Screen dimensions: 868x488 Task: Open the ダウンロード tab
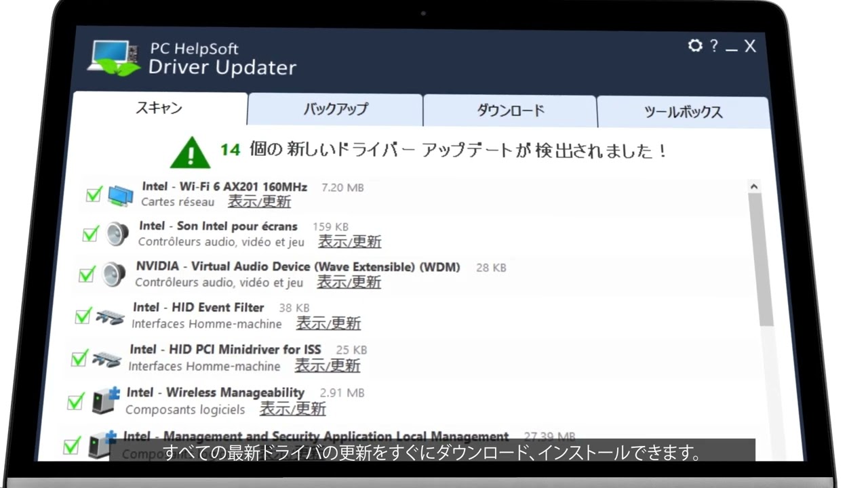tap(510, 110)
